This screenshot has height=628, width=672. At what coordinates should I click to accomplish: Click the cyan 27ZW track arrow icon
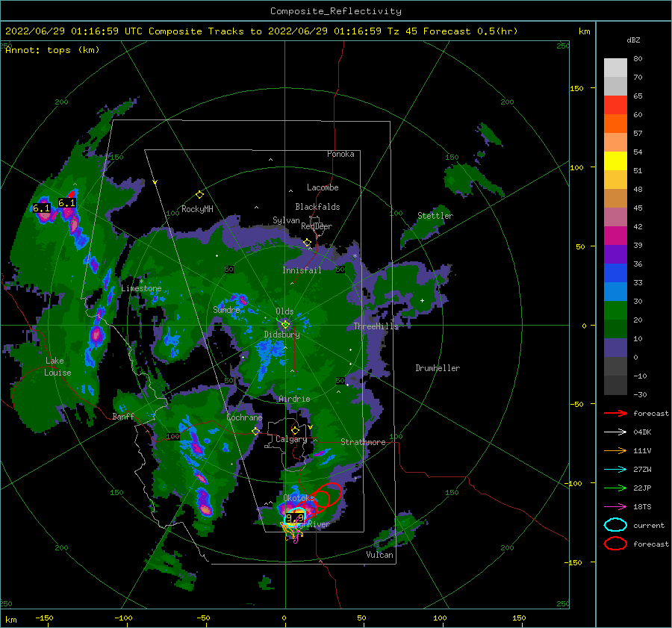615,470
